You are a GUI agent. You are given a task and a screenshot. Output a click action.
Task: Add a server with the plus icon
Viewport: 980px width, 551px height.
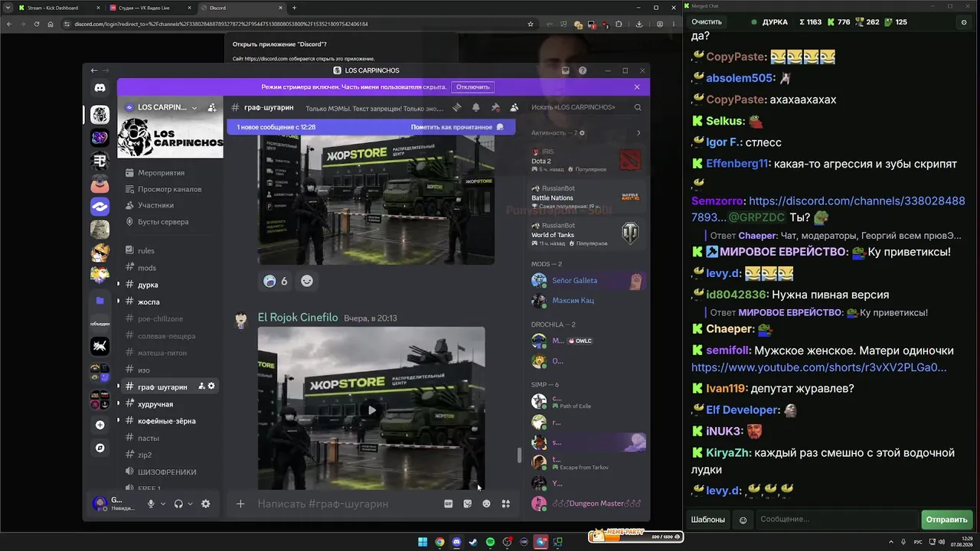[100, 425]
